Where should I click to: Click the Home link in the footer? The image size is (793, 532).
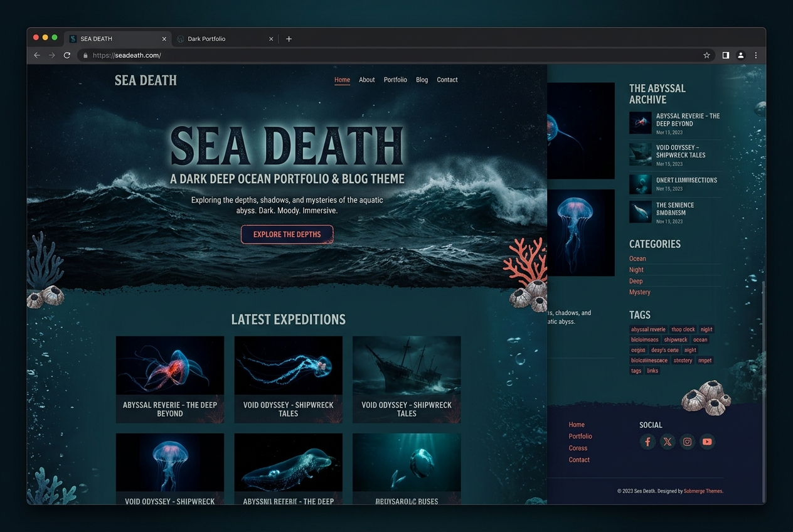(577, 425)
